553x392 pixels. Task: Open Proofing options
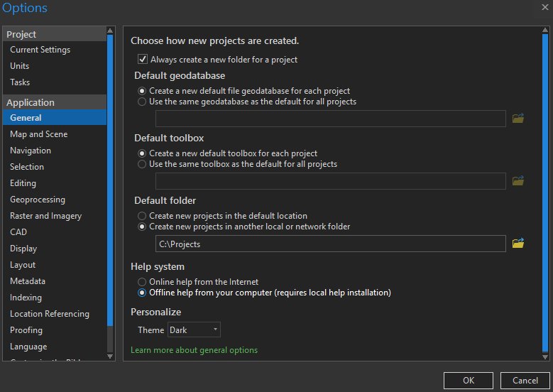click(x=55, y=330)
